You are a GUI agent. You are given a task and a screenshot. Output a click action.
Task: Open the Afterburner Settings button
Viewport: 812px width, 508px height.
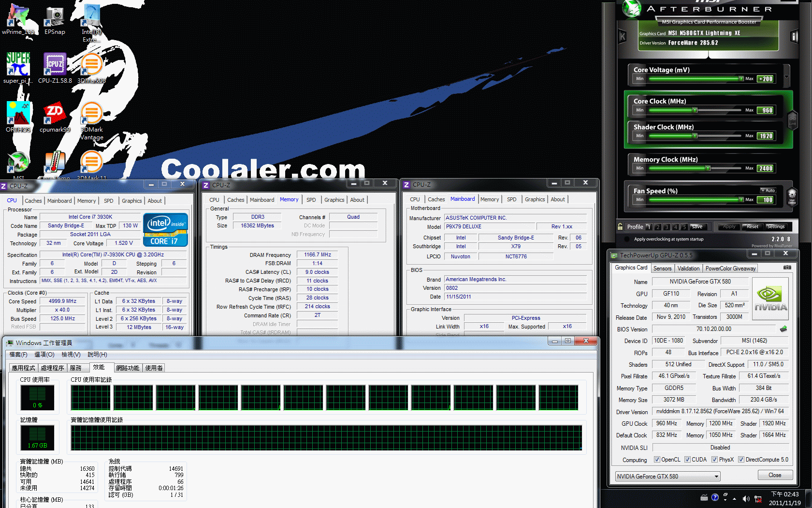(x=776, y=226)
